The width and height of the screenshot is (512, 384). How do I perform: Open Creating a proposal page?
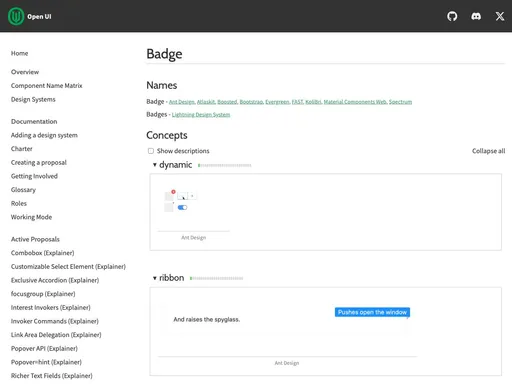[x=39, y=162]
